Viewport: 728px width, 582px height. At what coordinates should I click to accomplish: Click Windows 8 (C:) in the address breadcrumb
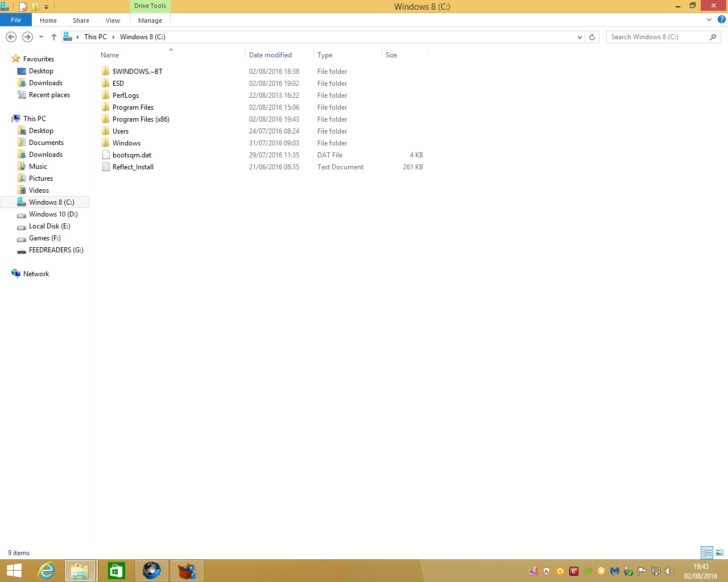click(x=143, y=37)
